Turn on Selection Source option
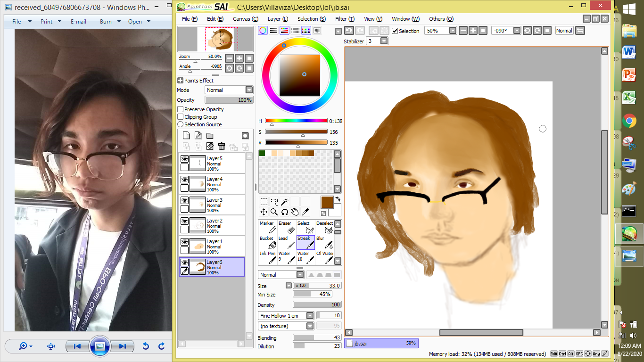The height and width of the screenshot is (362, 644). coord(180,124)
